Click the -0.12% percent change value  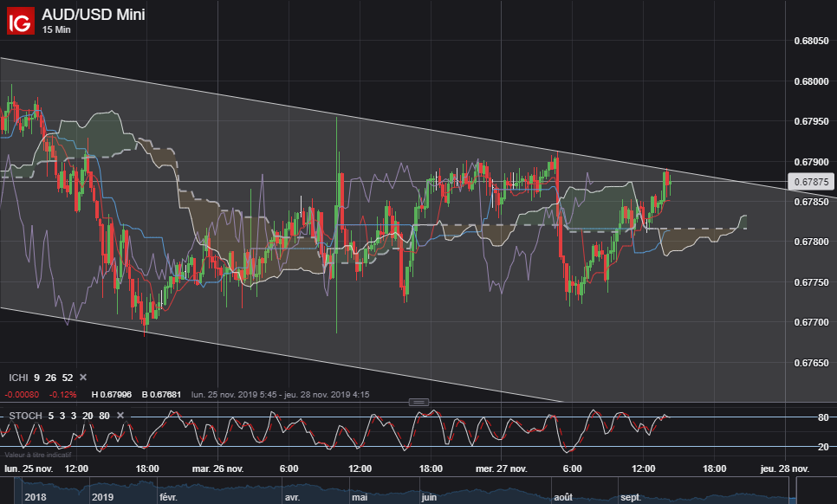point(62,395)
